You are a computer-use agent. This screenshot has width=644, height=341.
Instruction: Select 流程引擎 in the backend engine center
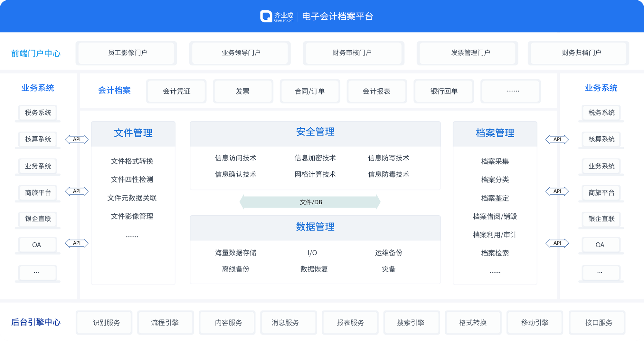[x=165, y=322]
